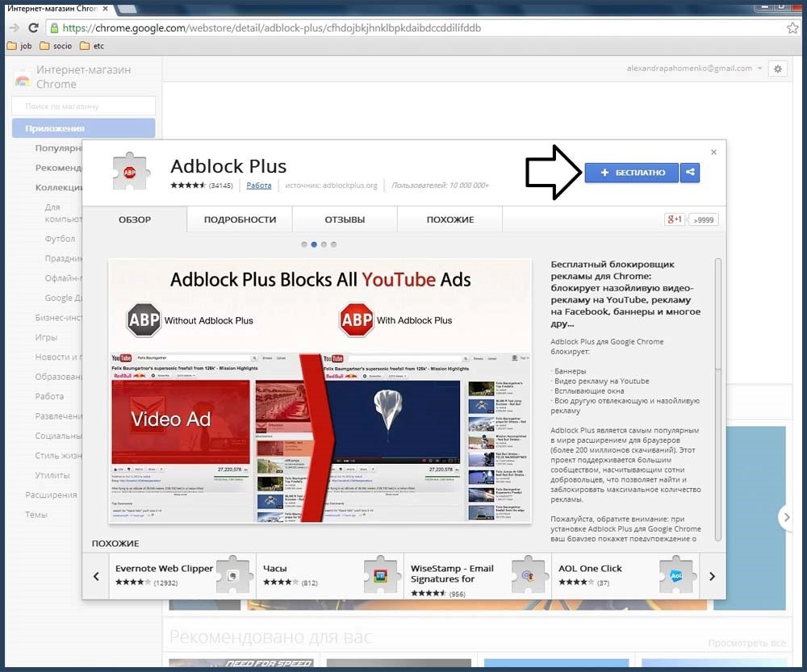The height and width of the screenshot is (672, 807).
Task: Click the YouTube Ads screenshot preview image
Action: [320, 391]
